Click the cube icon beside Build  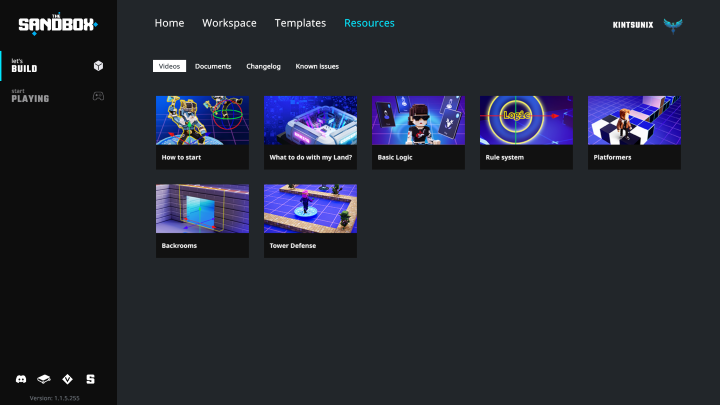98,66
